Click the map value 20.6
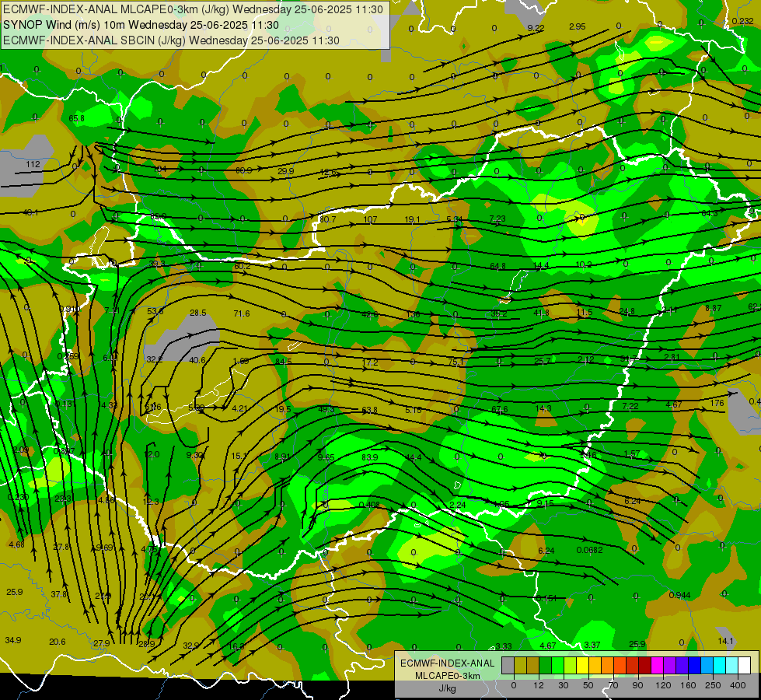Image resolution: width=761 pixels, height=700 pixels. tap(58, 642)
